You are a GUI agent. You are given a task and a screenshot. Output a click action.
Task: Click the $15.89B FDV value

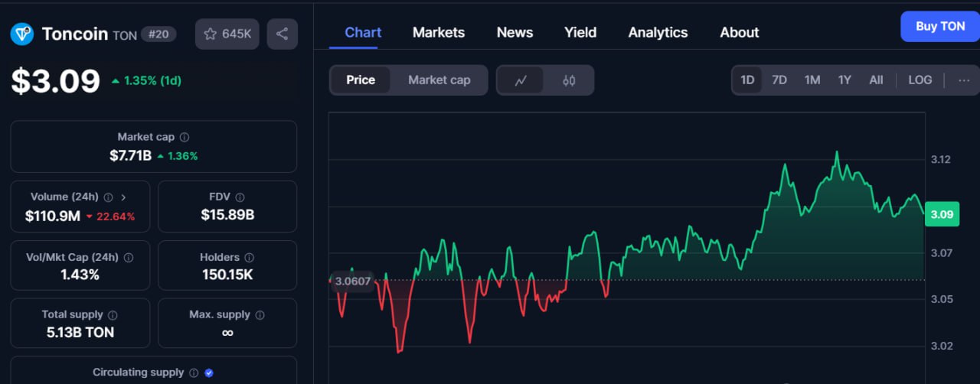227,215
